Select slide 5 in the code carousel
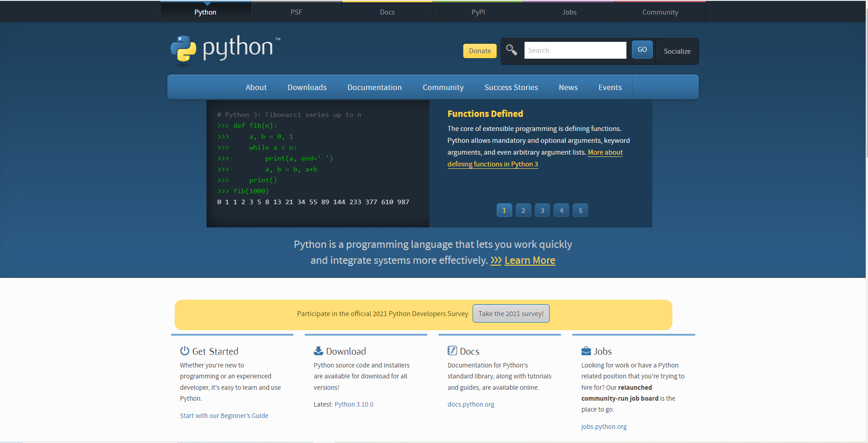 (580, 210)
